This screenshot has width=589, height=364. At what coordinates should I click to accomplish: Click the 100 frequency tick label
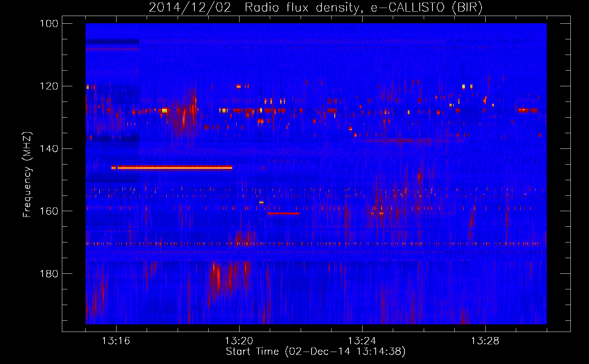[x=50, y=24]
